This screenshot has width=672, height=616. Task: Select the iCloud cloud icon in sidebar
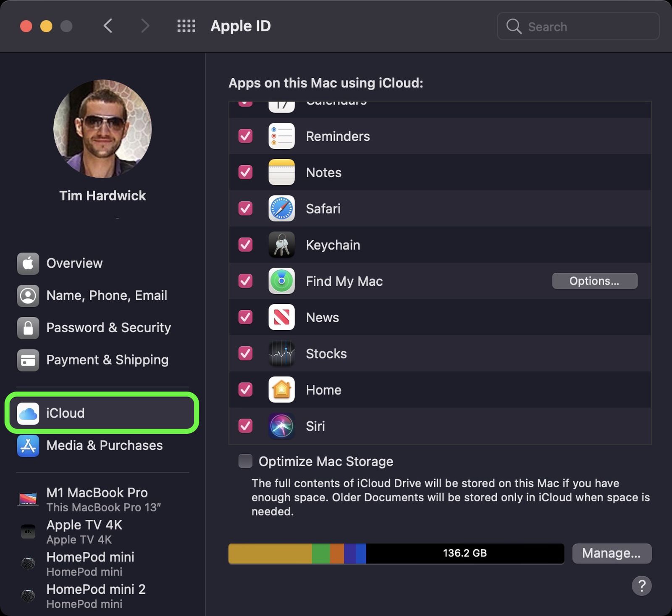click(x=27, y=413)
